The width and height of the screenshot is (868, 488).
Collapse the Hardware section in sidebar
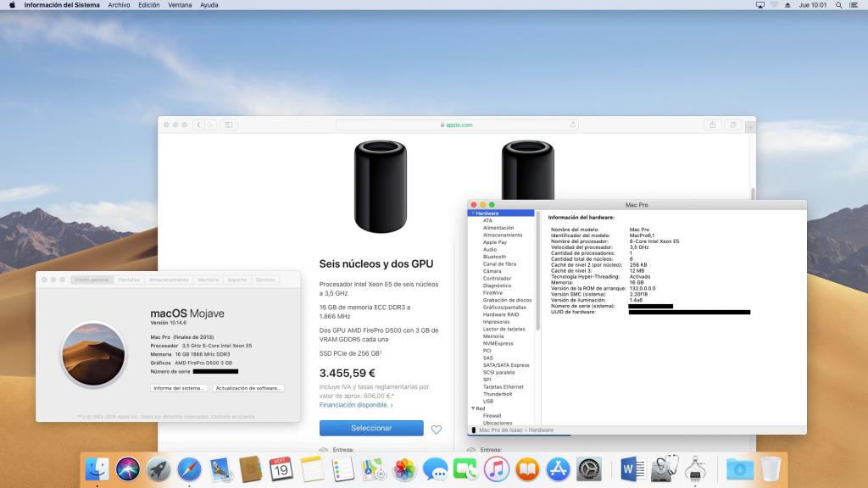tap(473, 213)
